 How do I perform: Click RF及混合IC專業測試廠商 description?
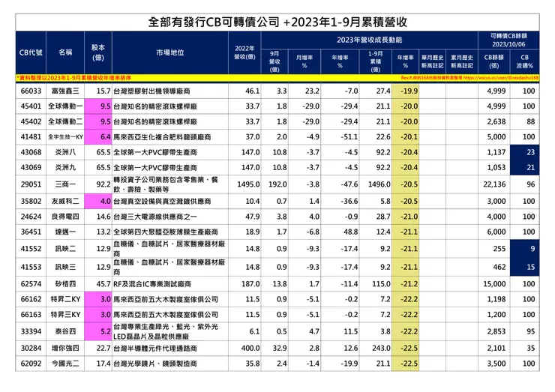pos(152,284)
